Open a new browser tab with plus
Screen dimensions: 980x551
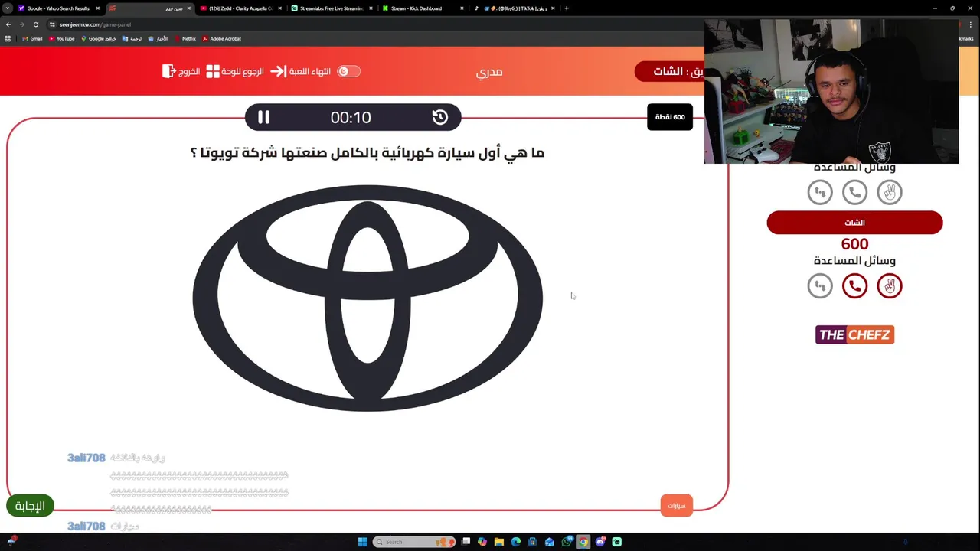[x=567, y=8]
